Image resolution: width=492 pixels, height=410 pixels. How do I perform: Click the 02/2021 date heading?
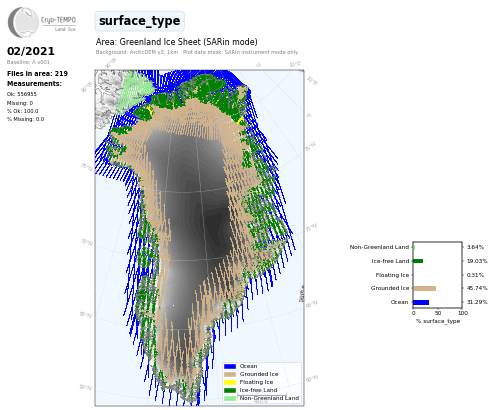pyautogui.click(x=31, y=51)
